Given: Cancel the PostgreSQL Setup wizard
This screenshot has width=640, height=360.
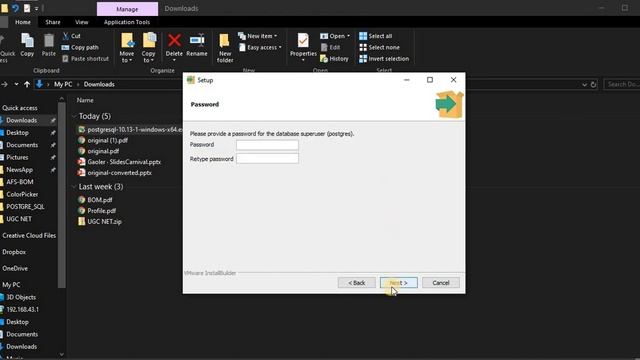Looking at the screenshot, I should pyautogui.click(x=441, y=282).
